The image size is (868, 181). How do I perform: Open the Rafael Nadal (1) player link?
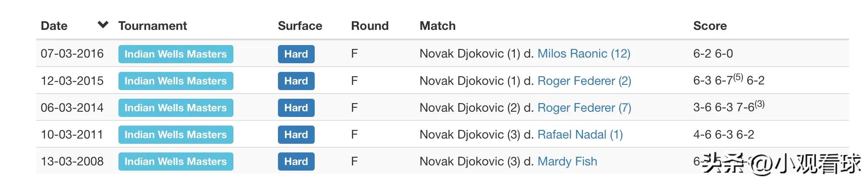[580, 135]
